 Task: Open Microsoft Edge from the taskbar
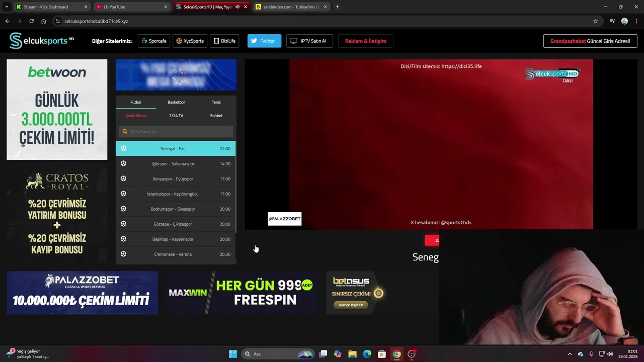pos(367,354)
